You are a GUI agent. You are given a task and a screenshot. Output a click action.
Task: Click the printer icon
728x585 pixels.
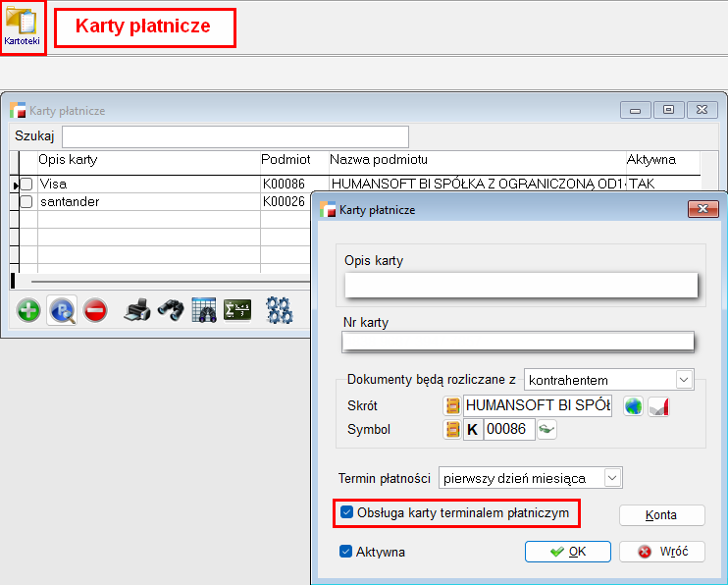pos(137,310)
